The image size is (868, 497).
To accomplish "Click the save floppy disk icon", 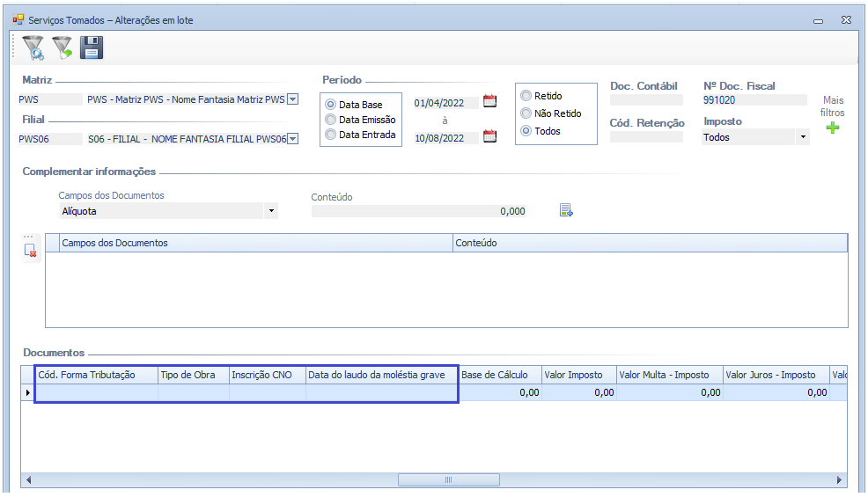I will (x=92, y=48).
